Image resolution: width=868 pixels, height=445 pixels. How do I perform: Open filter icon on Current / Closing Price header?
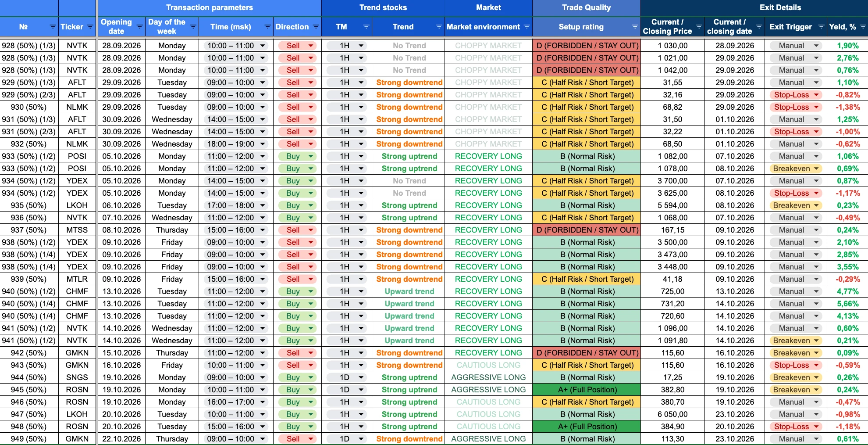coord(699,27)
